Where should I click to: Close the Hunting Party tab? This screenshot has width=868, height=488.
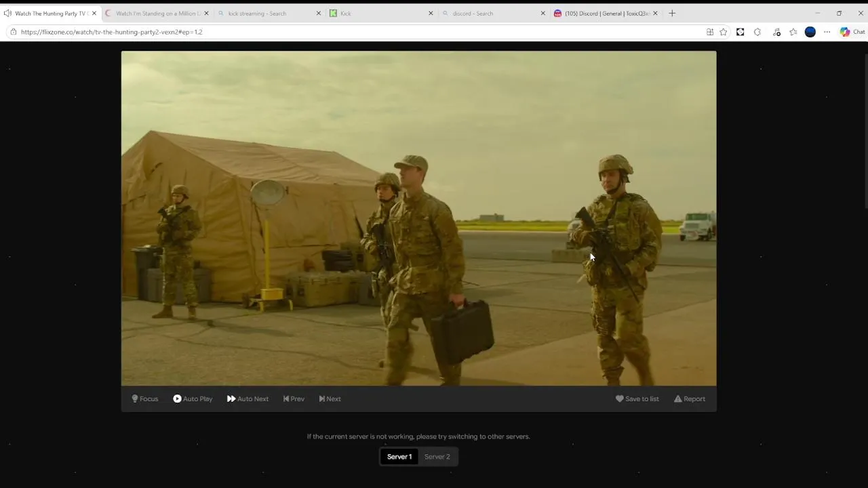(94, 13)
